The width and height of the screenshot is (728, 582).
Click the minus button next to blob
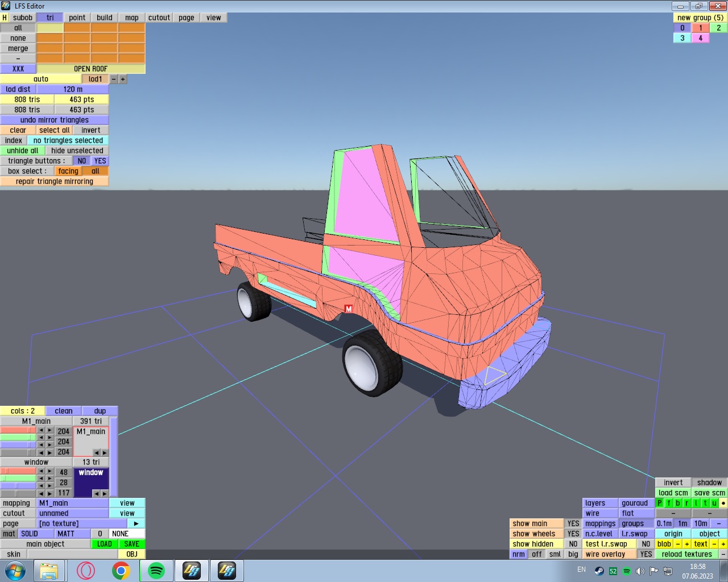pyautogui.click(x=678, y=544)
